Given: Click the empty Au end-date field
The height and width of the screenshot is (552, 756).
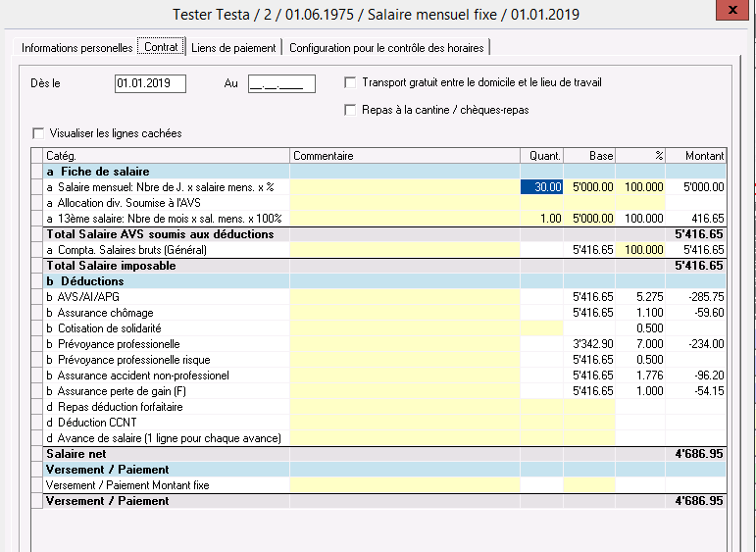Looking at the screenshot, I should tap(280, 83).
